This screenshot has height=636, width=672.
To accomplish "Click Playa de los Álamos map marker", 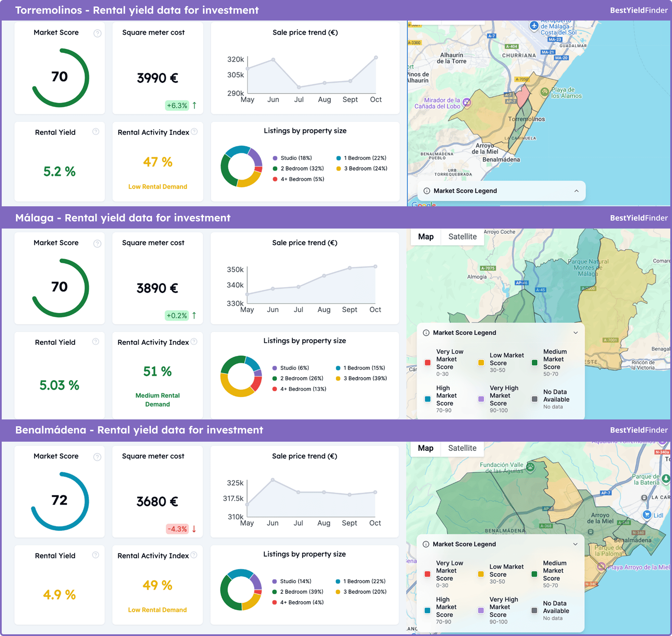I will click(544, 92).
